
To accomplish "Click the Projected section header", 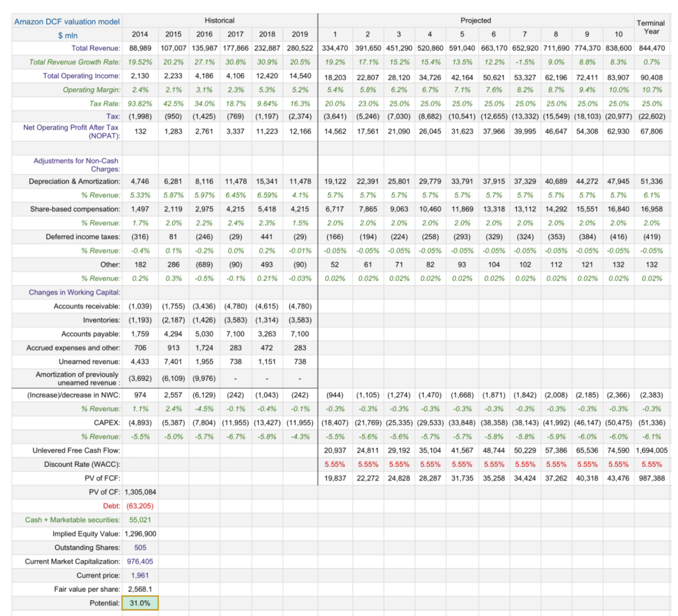I will (x=476, y=20).
